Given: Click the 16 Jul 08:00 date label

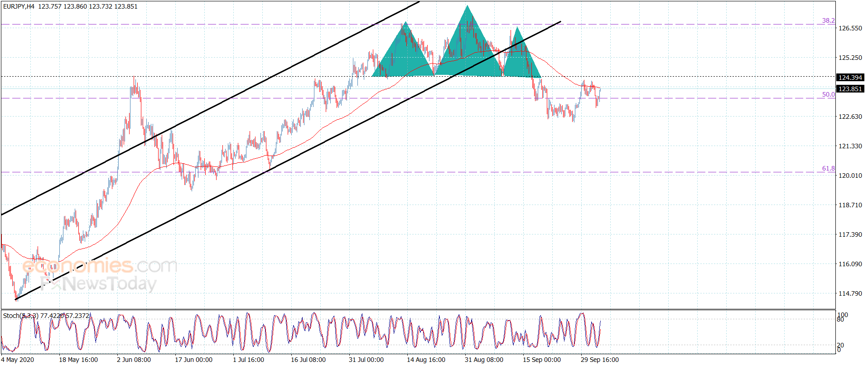Looking at the screenshot, I should click(308, 360).
